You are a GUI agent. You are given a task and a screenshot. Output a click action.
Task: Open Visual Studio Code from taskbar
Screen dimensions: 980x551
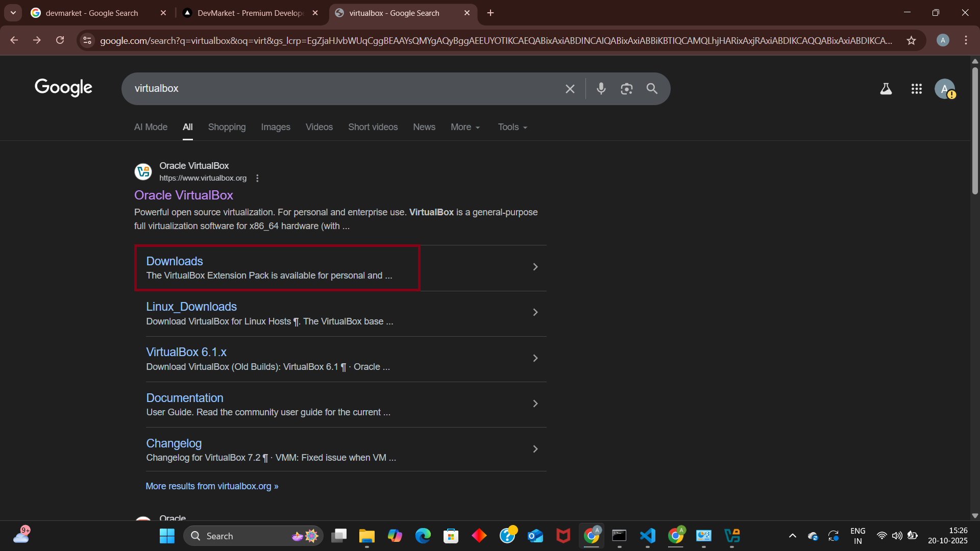647,536
